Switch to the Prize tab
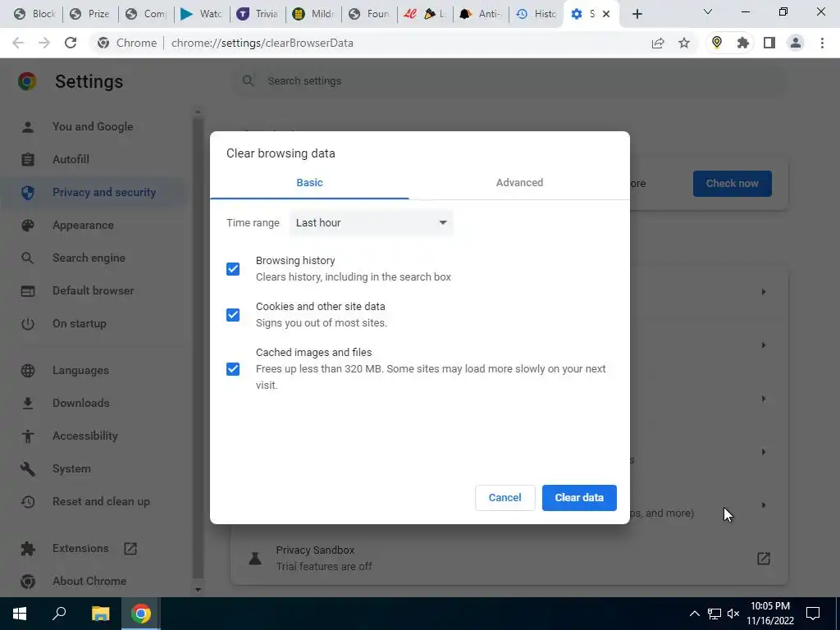Viewport: 840px width, 630px height. pyautogui.click(x=90, y=14)
